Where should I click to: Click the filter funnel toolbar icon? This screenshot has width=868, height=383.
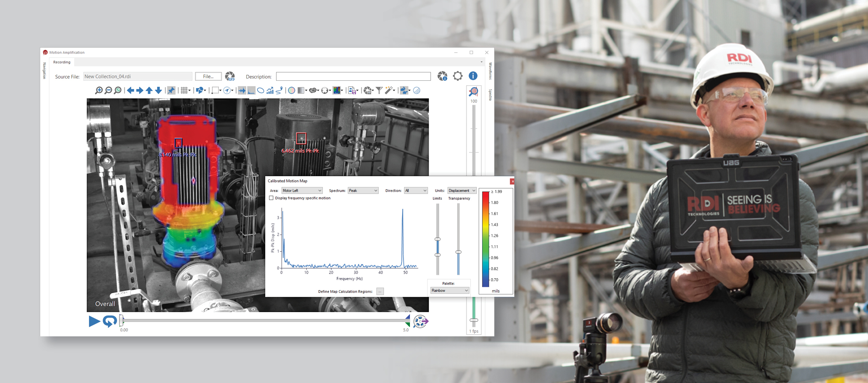tap(379, 90)
